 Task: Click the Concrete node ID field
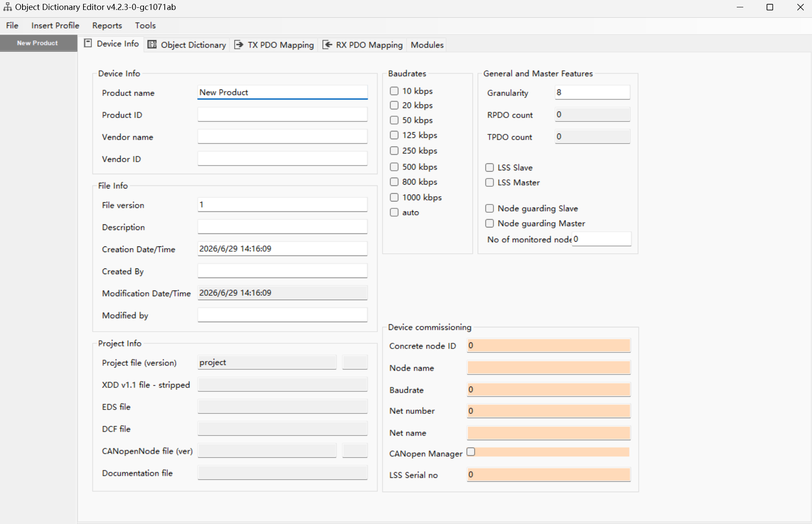coord(549,345)
